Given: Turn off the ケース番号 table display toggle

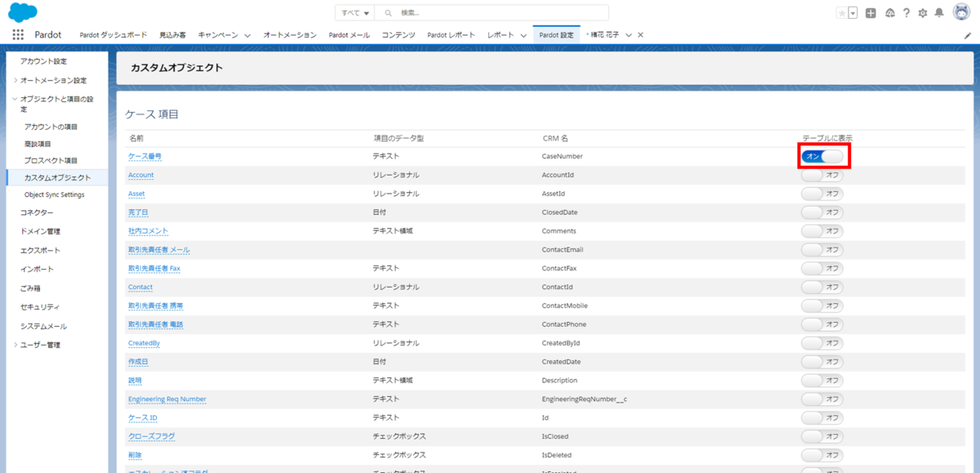Looking at the screenshot, I should [x=822, y=156].
